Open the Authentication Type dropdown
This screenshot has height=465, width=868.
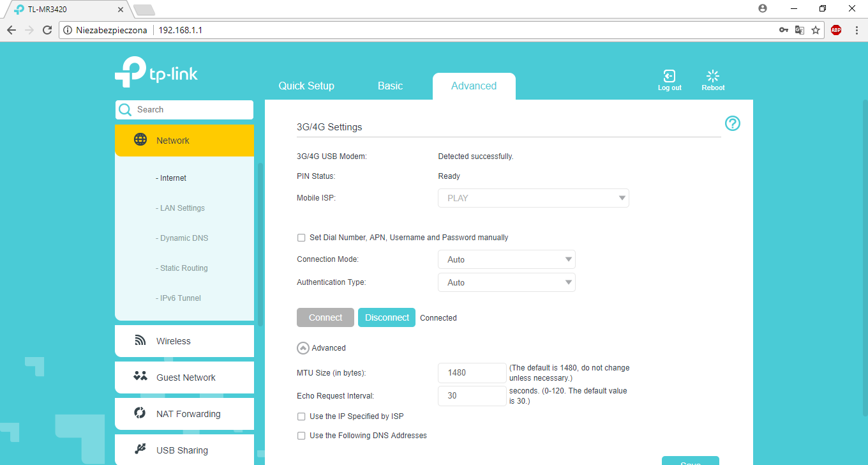(x=506, y=282)
